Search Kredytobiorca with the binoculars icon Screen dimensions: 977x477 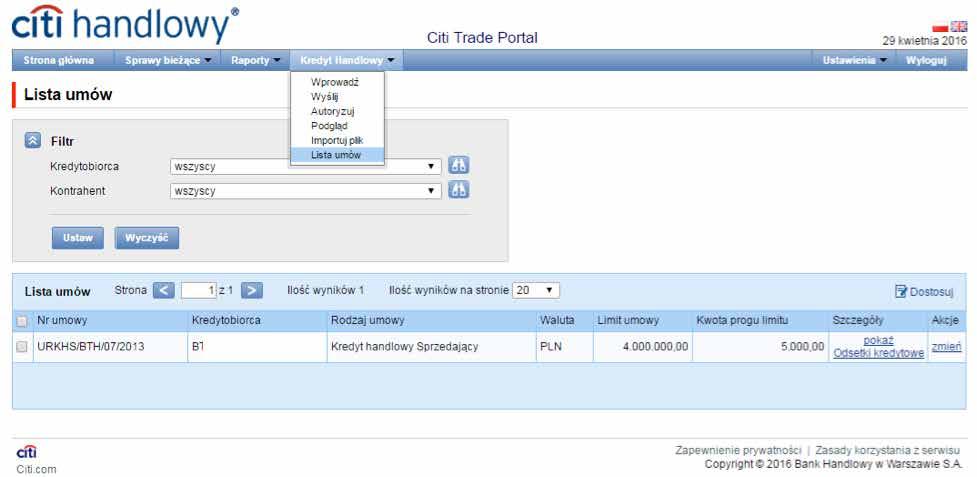[458, 166]
